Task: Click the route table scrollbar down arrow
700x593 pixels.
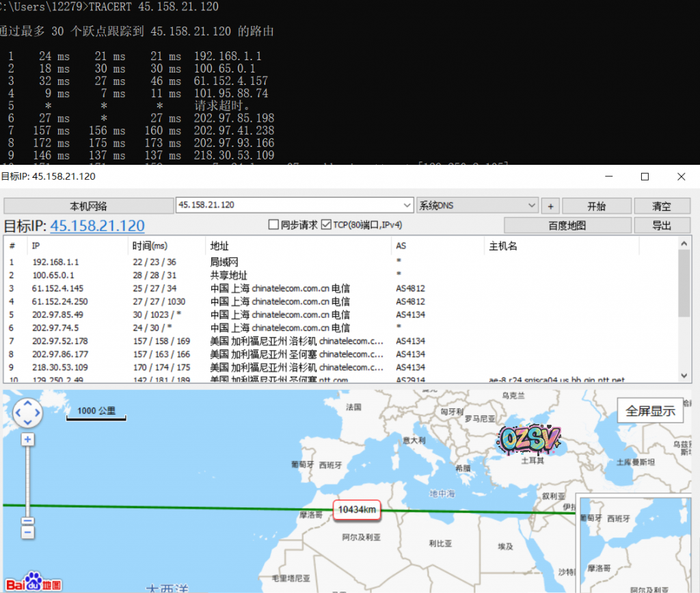Action: pos(685,375)
